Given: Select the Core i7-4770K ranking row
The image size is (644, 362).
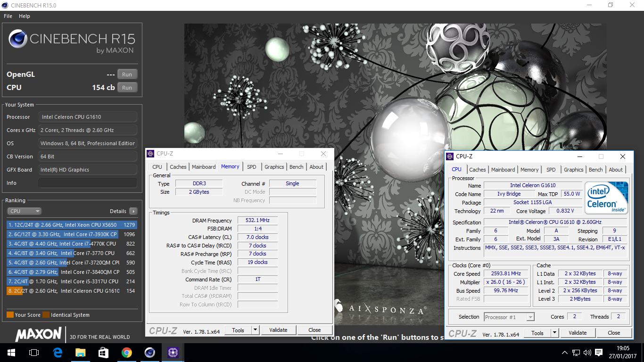Looking at the screenshot, I should [x=72, y=244].
